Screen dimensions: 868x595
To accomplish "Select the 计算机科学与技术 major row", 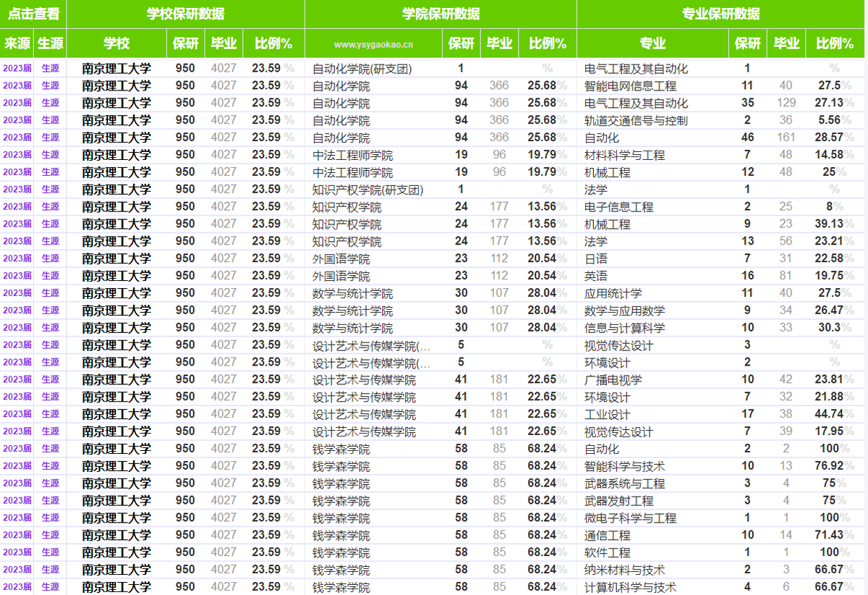I will coord(630,587).
